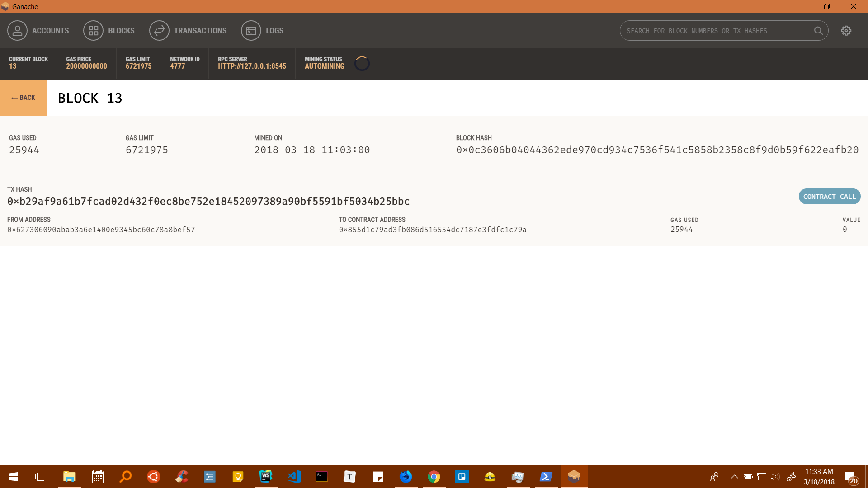Click the Transactions arrows icon
868x488 pixels.
(x=159, y=31)
